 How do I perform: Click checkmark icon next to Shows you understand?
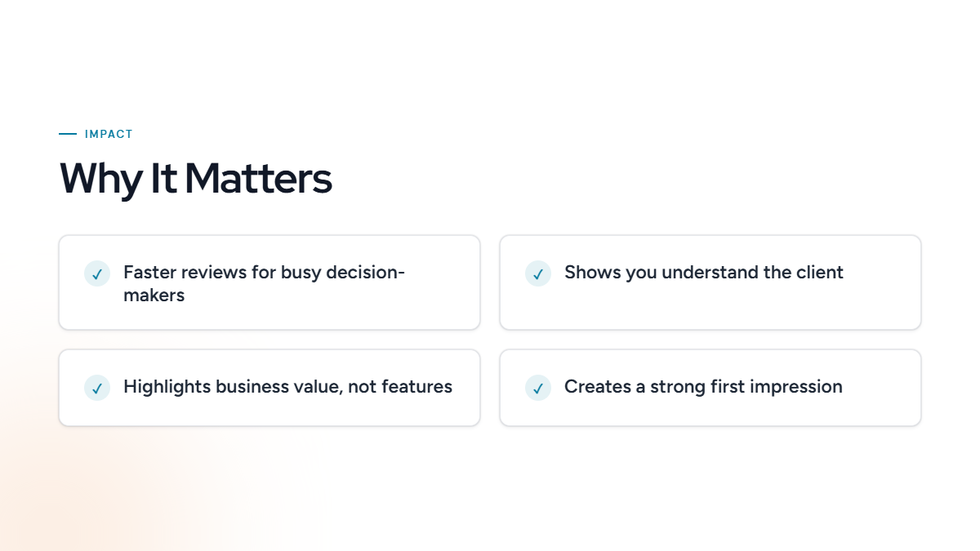[x=538, y=273]
